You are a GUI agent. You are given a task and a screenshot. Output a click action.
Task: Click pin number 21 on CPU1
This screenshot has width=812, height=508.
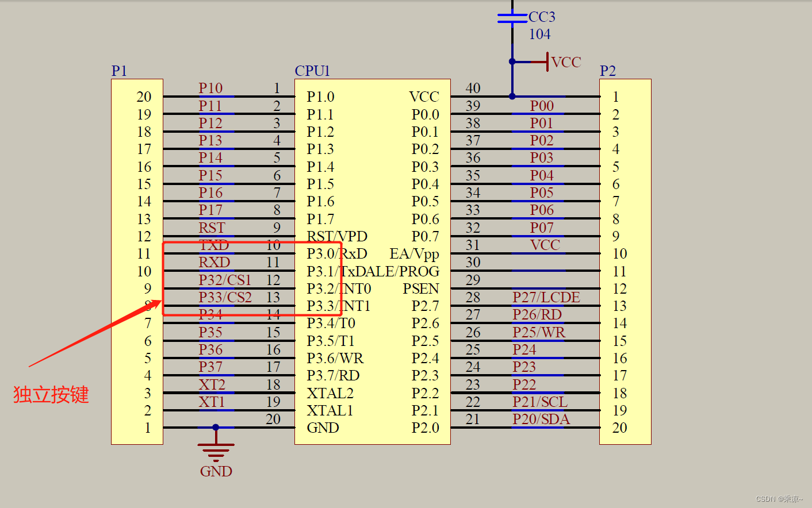[473, 419]
